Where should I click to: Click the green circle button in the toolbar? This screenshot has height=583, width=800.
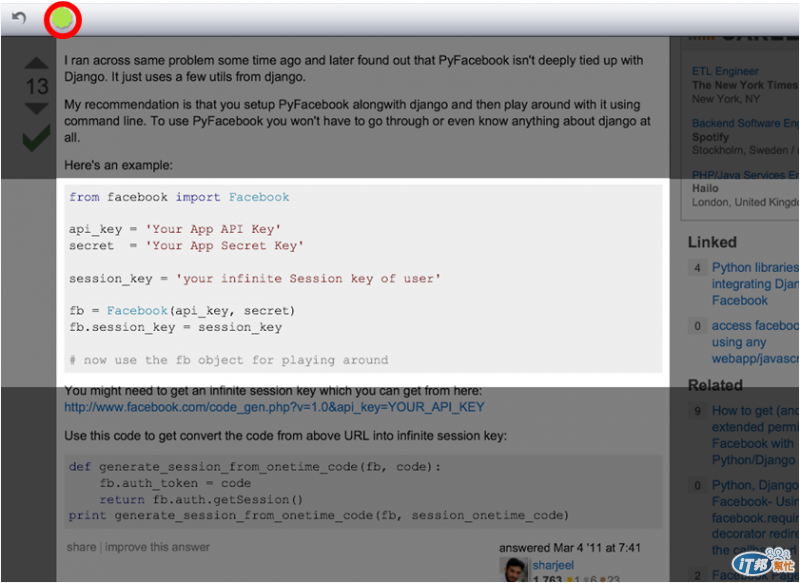pyautogui.click(x=62, y=20)
